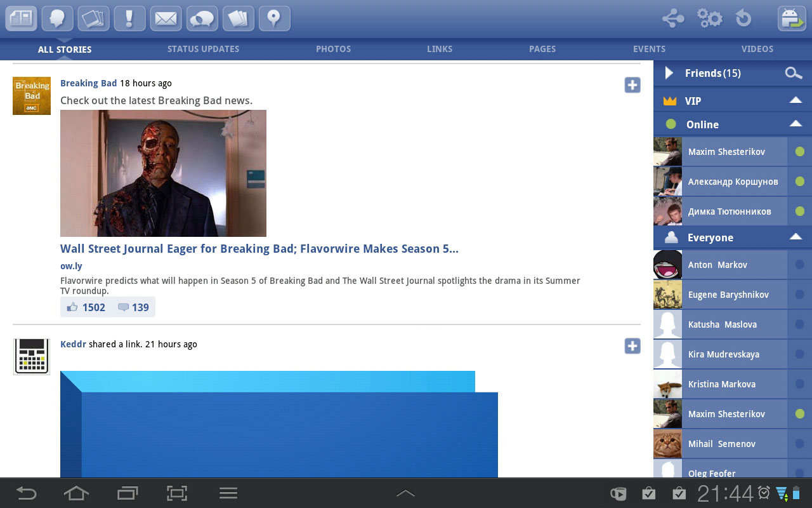Image resolution: width=812 pixels, height=508 pixels.
Task: Switch to the Status Updates tab
Action: click(203, 49)
